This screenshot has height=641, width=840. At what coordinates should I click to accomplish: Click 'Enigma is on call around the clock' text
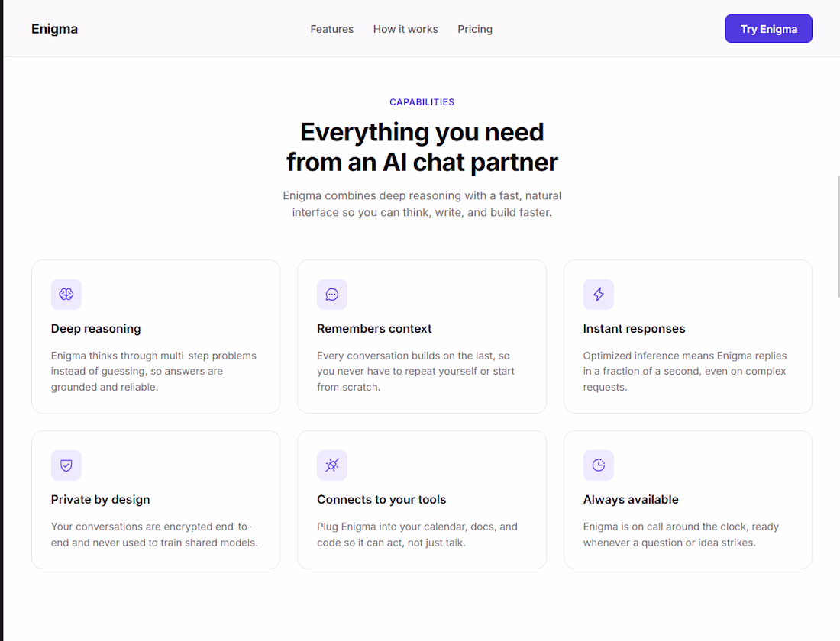[x=681, y=534]
